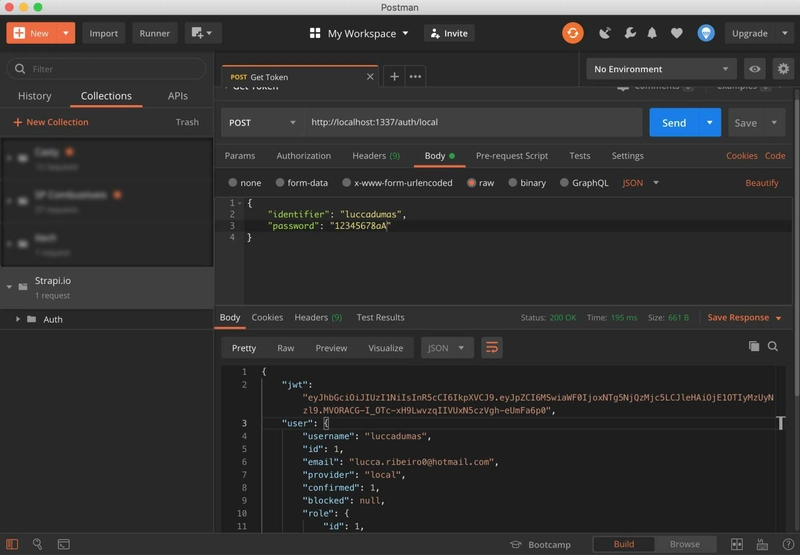Open the new window icon button
This screenshot has height=555, width=800.
(202, 33)
